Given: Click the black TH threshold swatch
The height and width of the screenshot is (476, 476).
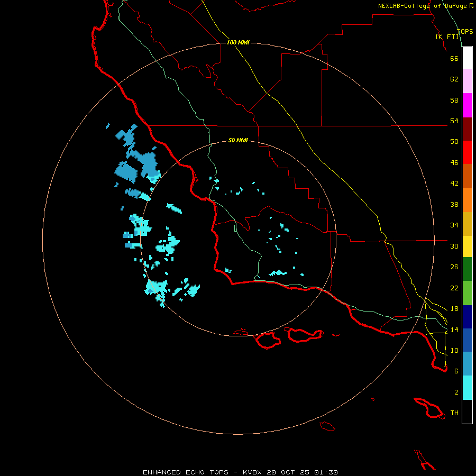Looking at the screenshot, I should pos(467,411).
